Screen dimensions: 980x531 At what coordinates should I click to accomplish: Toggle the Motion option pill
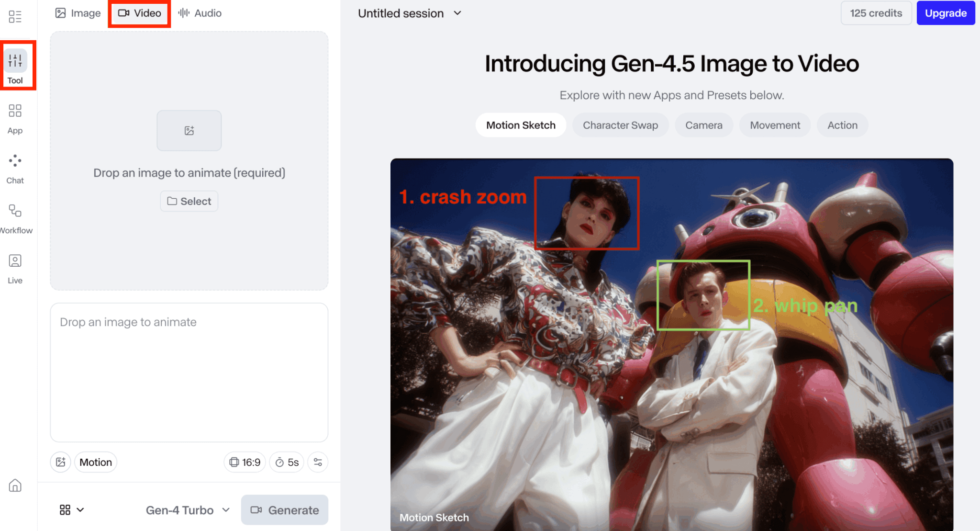pyautogui.click(x=96, y=462)
